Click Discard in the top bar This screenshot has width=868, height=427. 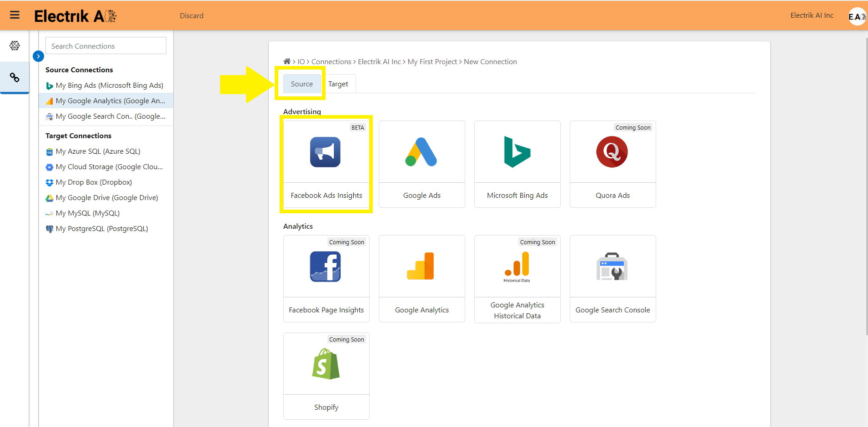(x=191, y=15)
